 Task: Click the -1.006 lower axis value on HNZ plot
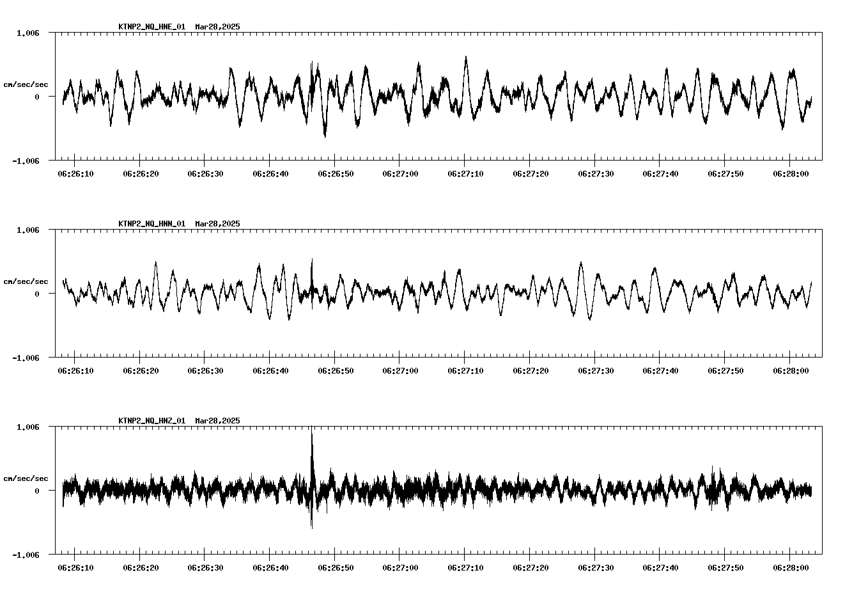[x=26, y=555]
